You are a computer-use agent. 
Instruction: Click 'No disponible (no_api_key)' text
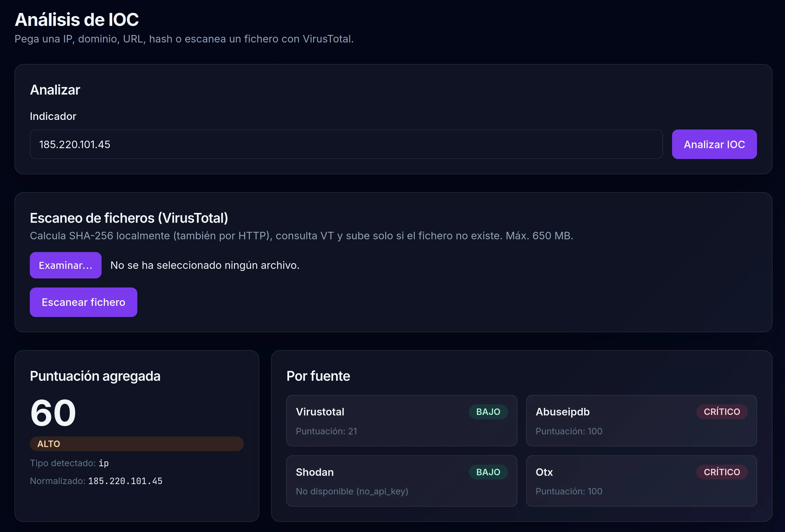[x=352, y=491]
